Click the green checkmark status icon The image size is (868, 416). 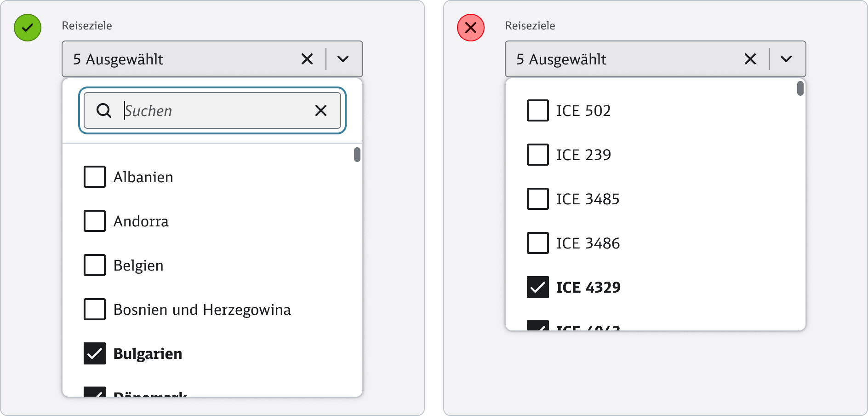[x=28, y=28]
